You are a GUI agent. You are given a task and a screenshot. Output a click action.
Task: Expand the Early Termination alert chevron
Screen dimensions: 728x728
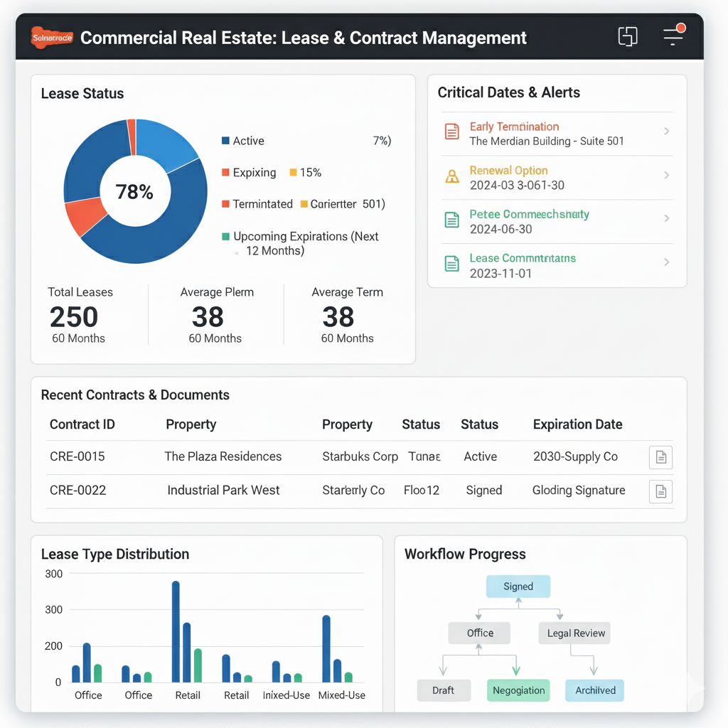click(666, 132)
